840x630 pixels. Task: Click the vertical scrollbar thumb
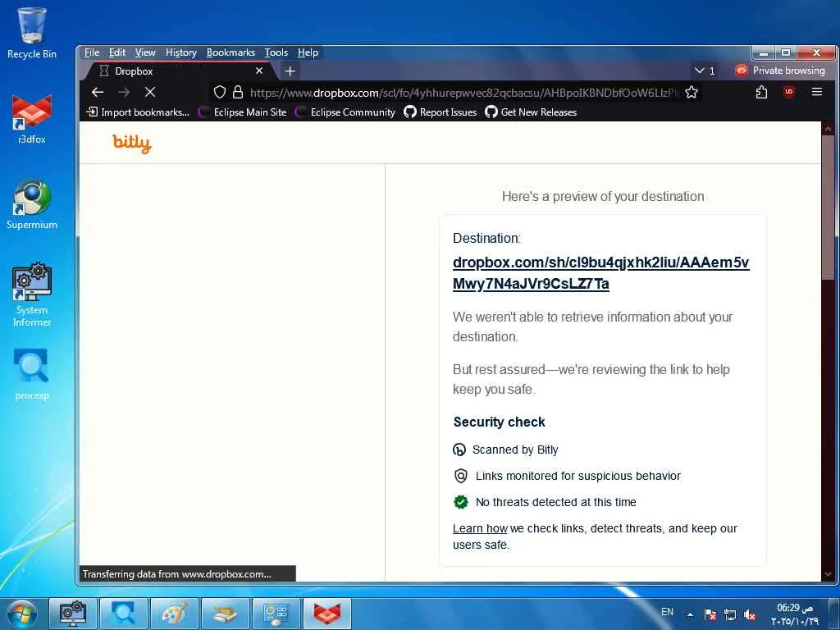(828, 207)
